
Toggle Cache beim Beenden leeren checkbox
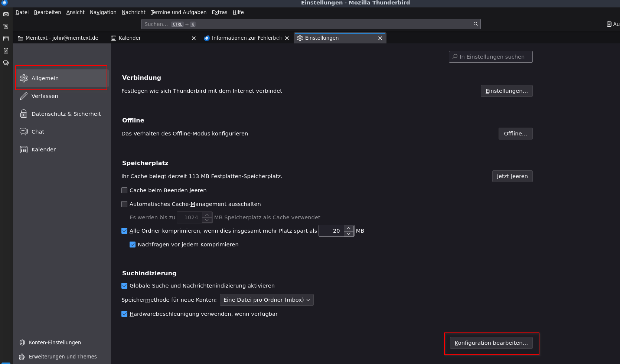pyautogui.click(x=124, y=190)
